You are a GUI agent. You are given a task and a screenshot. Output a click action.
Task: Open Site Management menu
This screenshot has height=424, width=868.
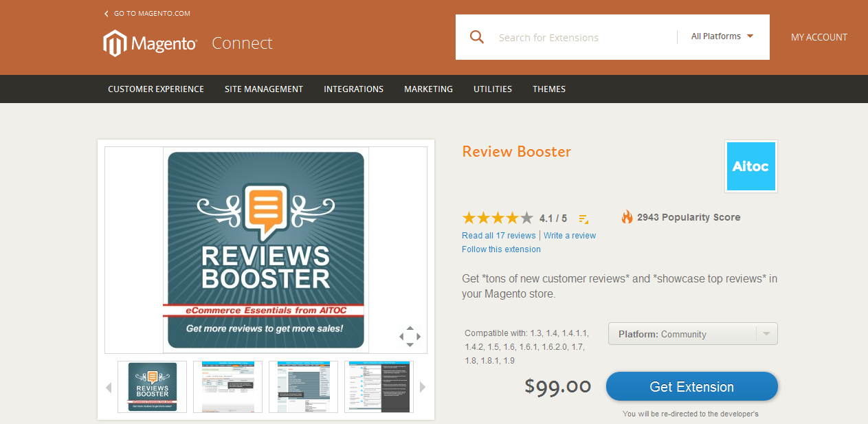click(x=264, y=89)
